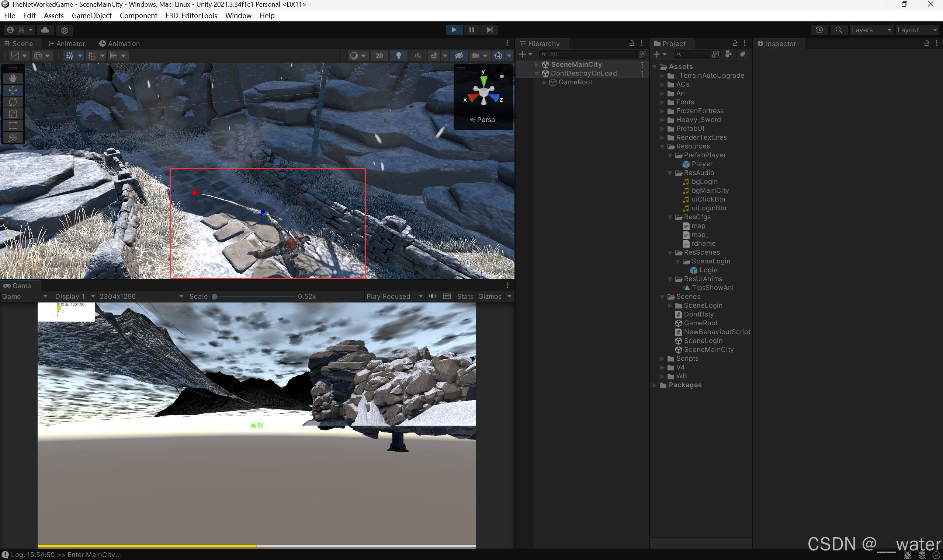Image resolution: width=943 pixels, height=560 pixels.
Task: Open the GameObject menu
Action: 91,15
